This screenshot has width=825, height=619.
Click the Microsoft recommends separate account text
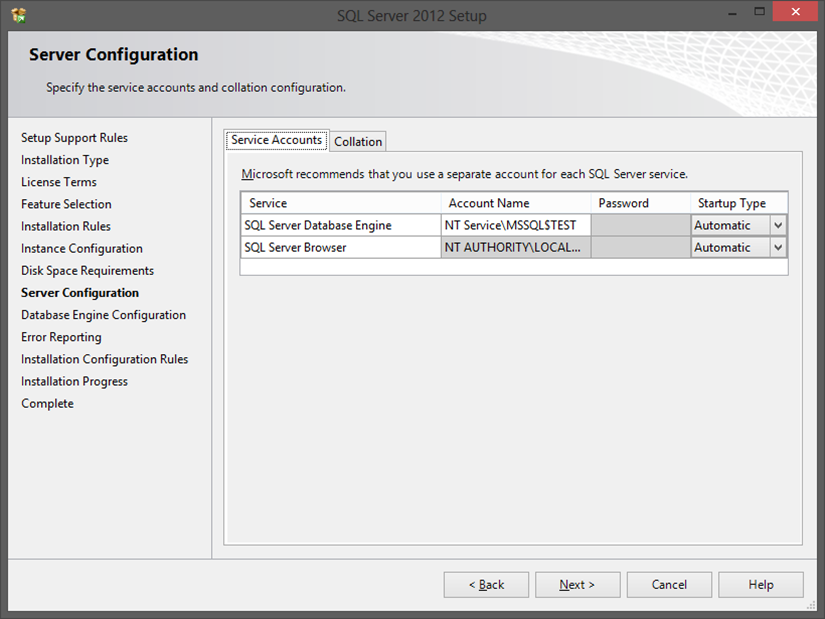pos(465,174)
